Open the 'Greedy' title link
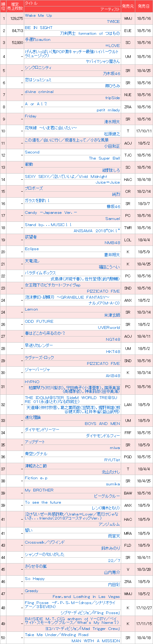The height and width of the screenshot is (644, 153). pyautogui.click(x=32, y=591)
